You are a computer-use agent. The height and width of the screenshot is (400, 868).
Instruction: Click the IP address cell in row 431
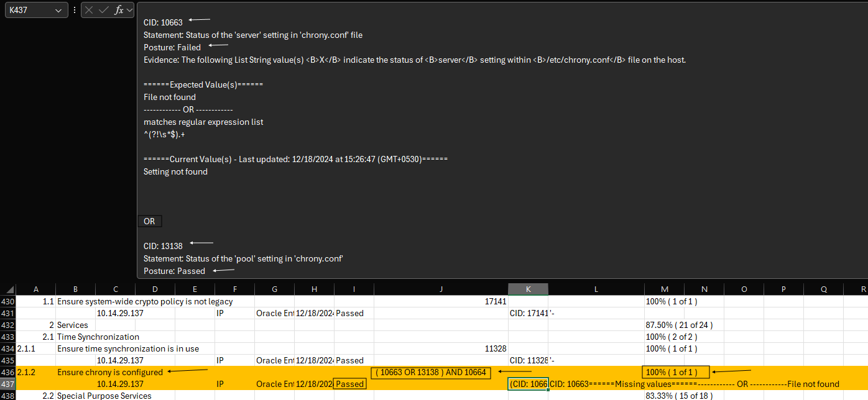coord(120,314)
